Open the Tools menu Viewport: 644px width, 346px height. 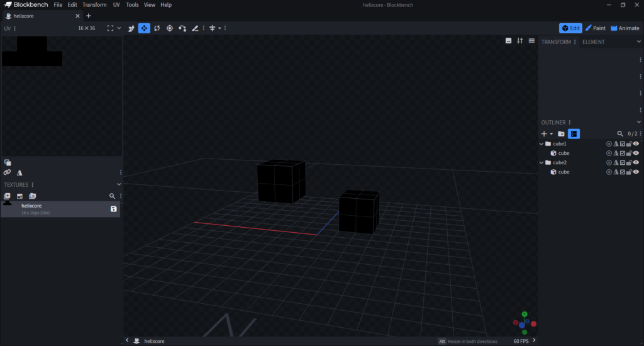pos(132,4)
